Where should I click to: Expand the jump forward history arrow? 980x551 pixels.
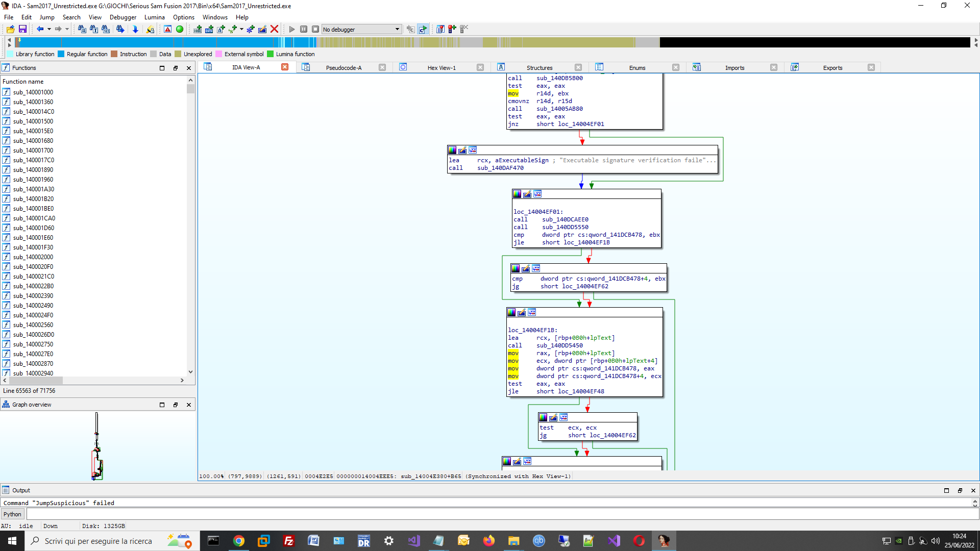coord(67,29)
